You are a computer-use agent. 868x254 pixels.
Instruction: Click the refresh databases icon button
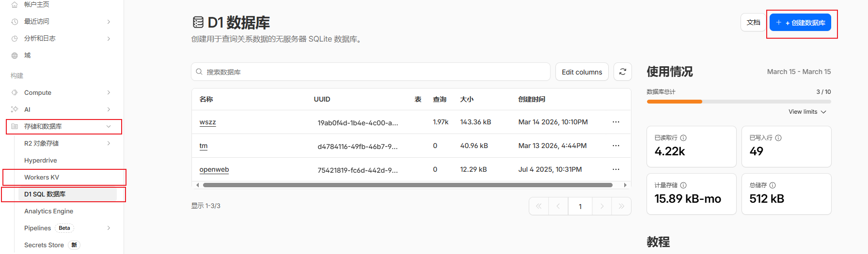[623, 72]
